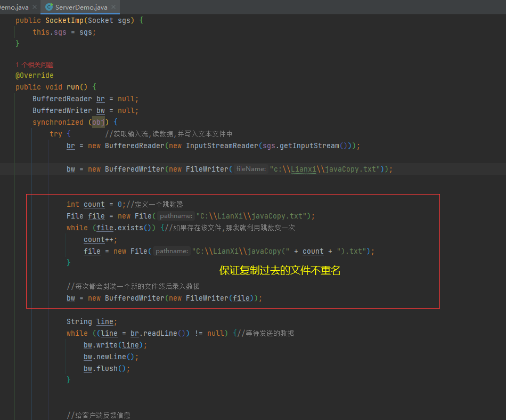Click the 'bw.write(line);' statement

tap(115, 345)
